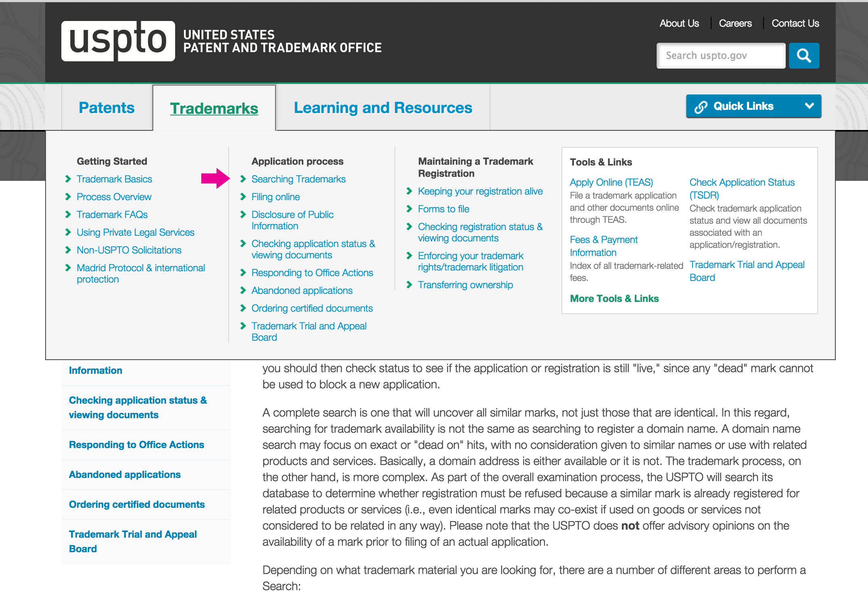Open sidebar Ordering certified documents link

[137, 505]
